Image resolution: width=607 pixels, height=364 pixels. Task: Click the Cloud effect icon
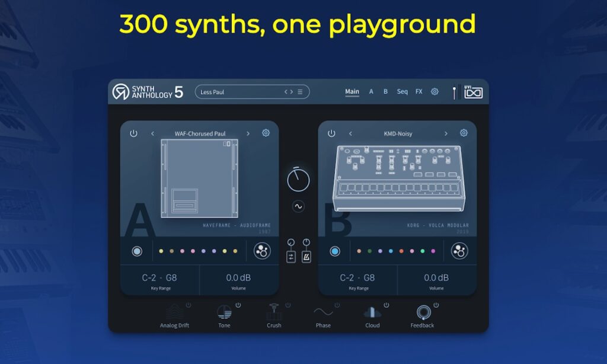(372, 312)
